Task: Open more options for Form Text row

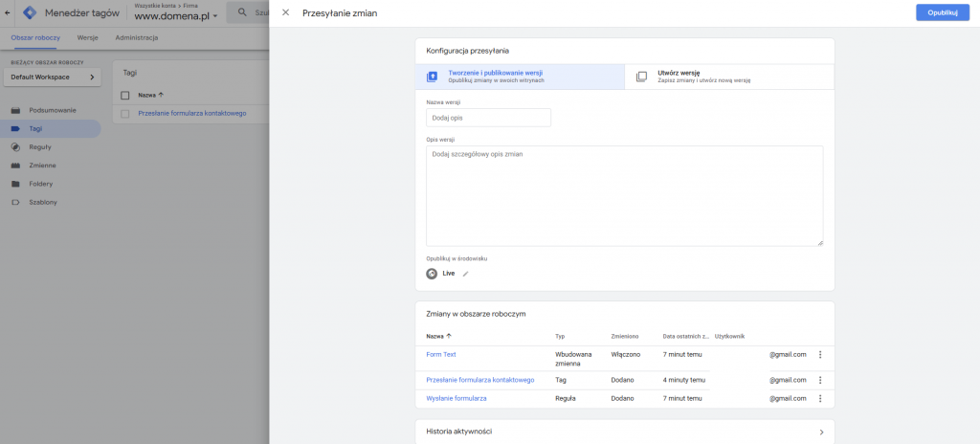Action: point(820,355)
